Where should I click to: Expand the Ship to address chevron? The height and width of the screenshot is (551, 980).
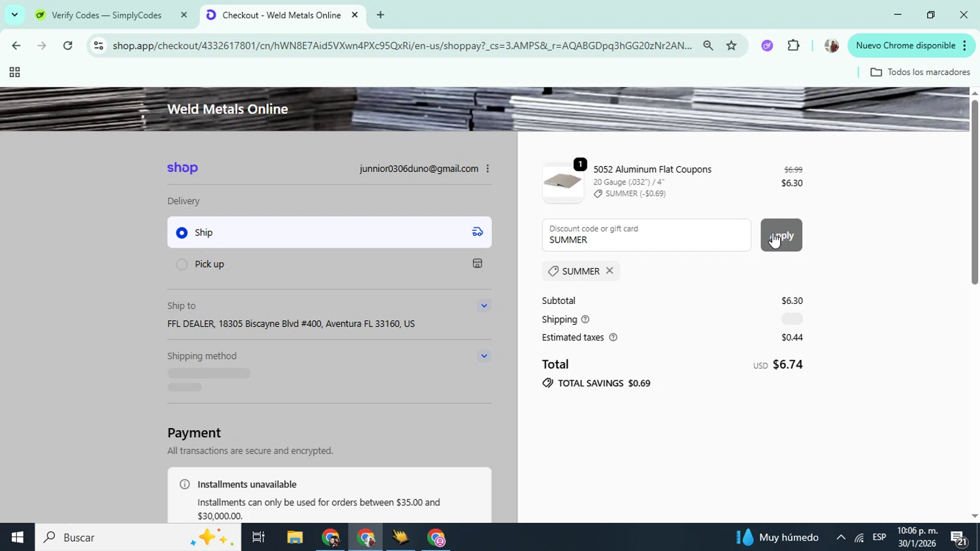pyautogui.click(x=484, y=306)
